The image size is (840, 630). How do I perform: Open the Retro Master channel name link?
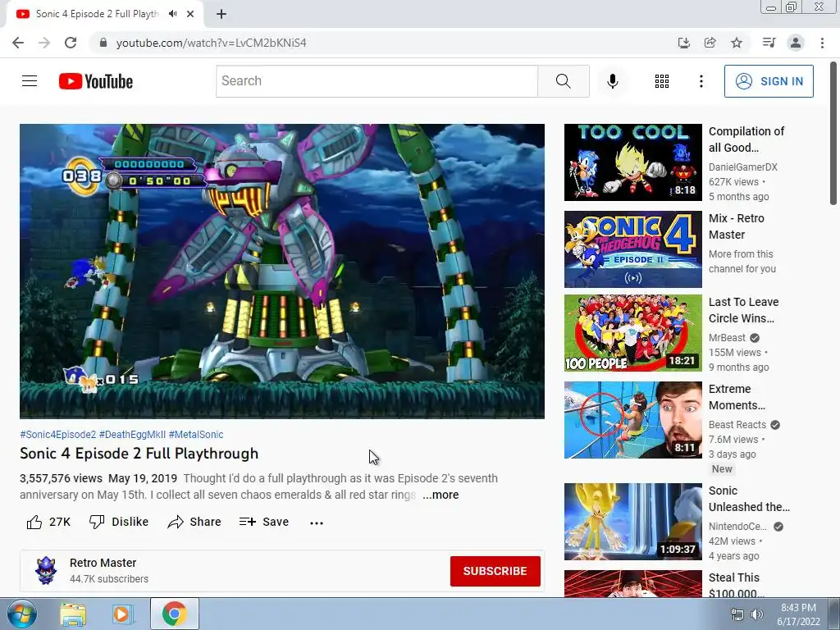[103, 563]
